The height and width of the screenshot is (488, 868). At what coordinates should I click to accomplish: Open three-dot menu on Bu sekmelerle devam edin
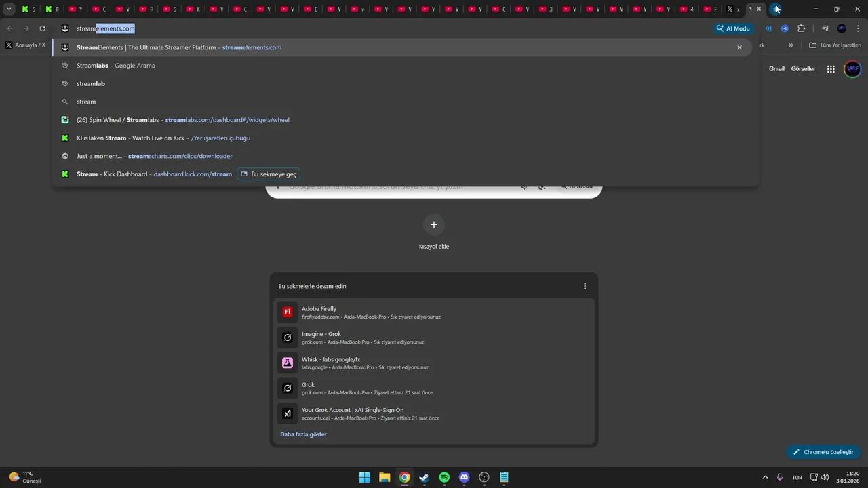585,286
